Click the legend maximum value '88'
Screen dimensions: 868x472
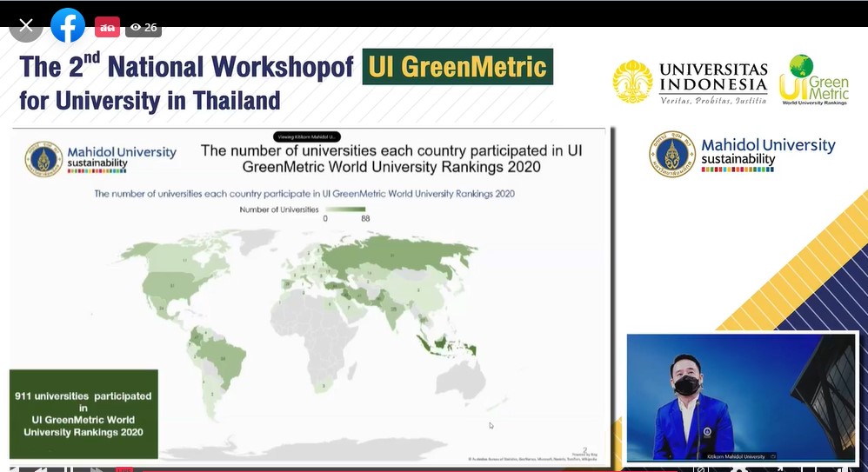(365, 218)
